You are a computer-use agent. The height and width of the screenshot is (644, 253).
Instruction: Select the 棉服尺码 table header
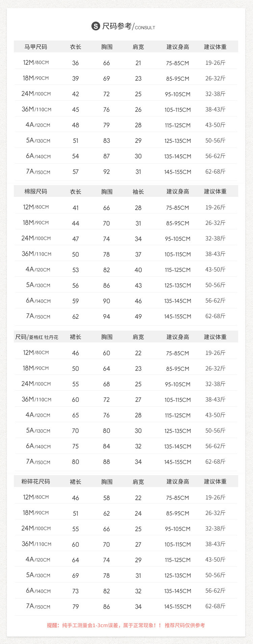pos(35,191)
